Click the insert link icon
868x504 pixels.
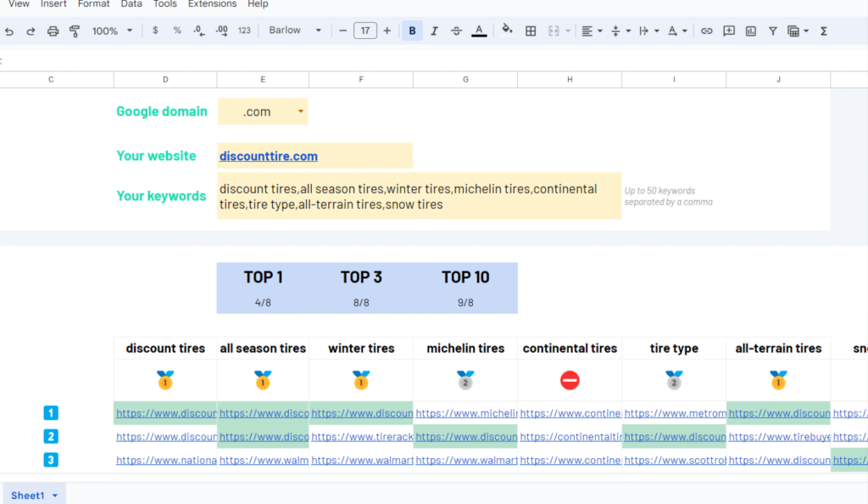click(x=706, y=31)
